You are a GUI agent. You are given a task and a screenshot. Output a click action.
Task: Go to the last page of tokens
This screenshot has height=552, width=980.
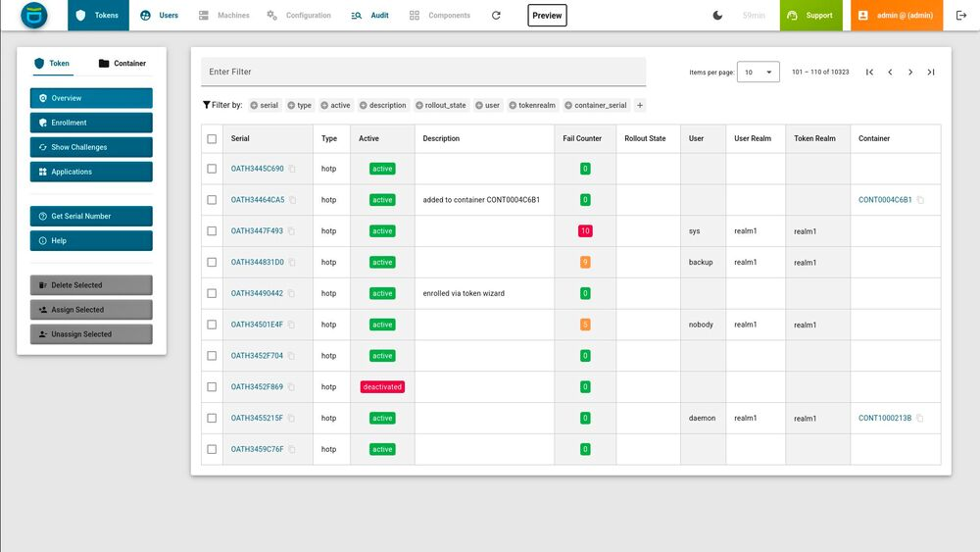[931, 72]
